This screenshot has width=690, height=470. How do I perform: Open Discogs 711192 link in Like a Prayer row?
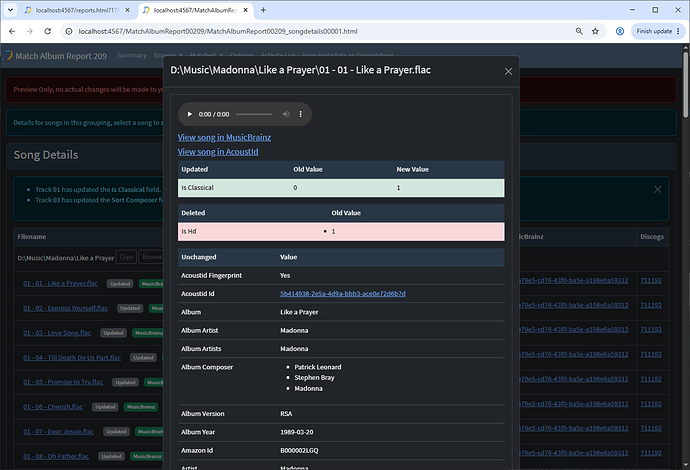coord(651,280)
